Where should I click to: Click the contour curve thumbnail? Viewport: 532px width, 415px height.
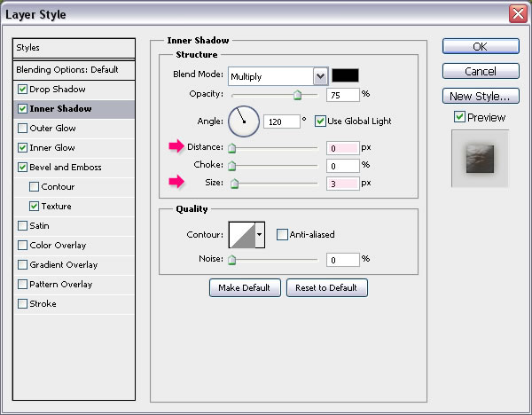[x=242, y=234]
